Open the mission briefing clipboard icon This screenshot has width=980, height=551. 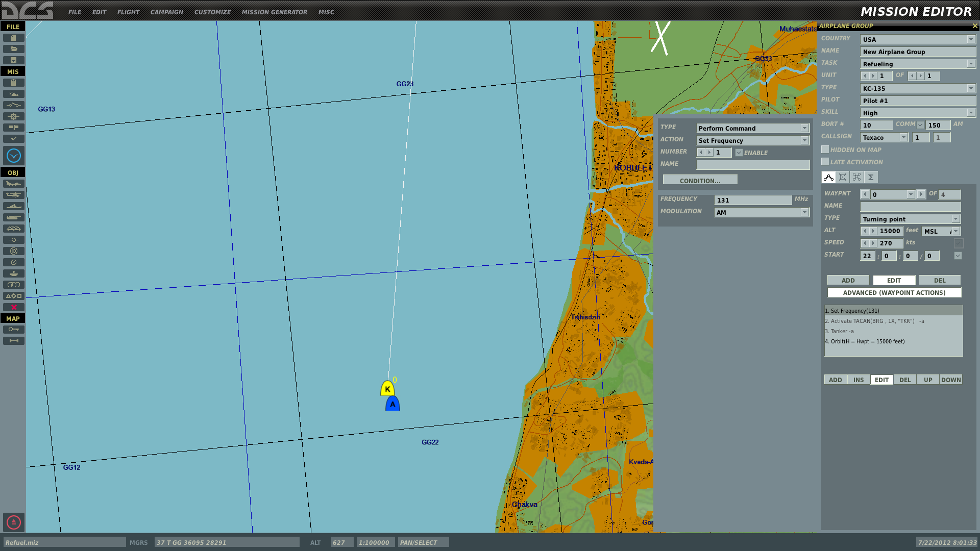point(13,83)
